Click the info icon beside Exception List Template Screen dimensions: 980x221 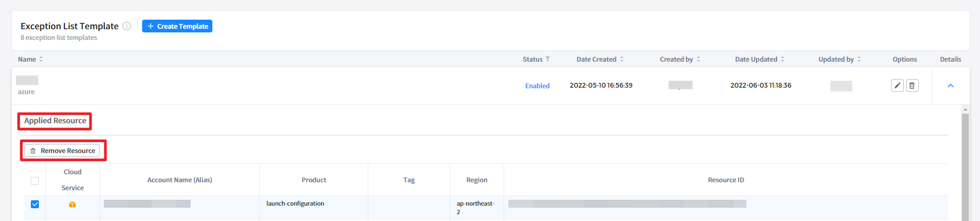[x=127, y=26]
